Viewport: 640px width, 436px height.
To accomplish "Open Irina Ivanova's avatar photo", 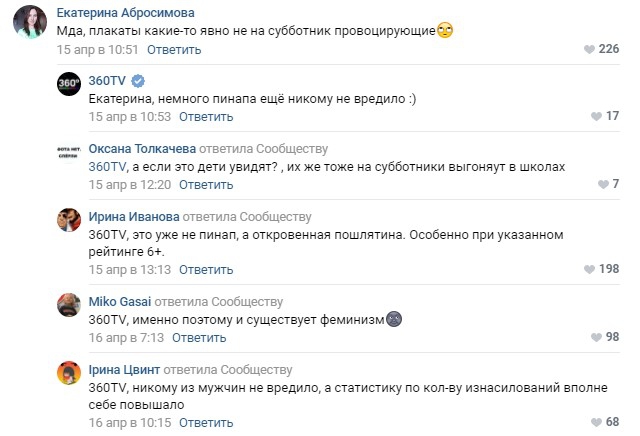I will [x=69, y=222].
